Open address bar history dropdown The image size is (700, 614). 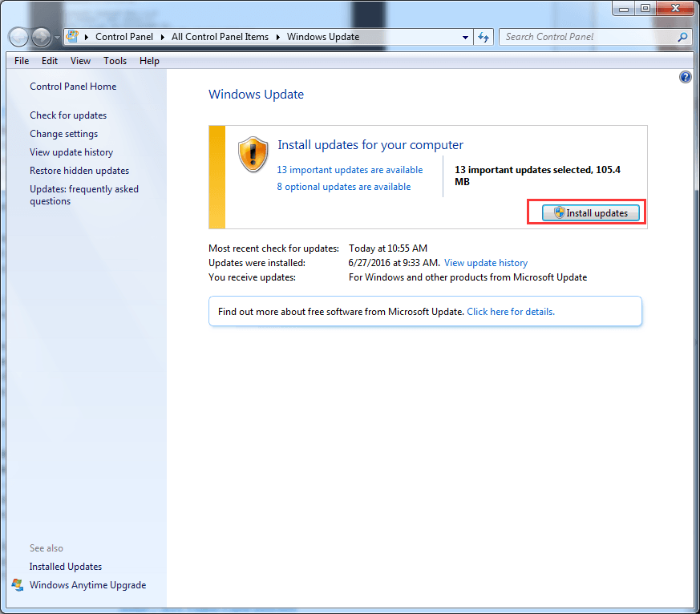(x=465, y=37)
